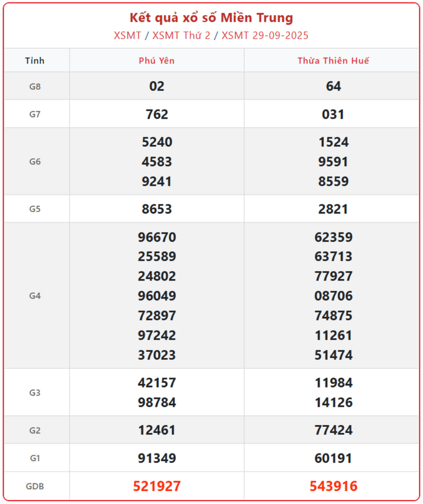Viewport: 423px width, 504px height.
Task: Click the XSMT breadcrumb link
Action: pos(127,35)
